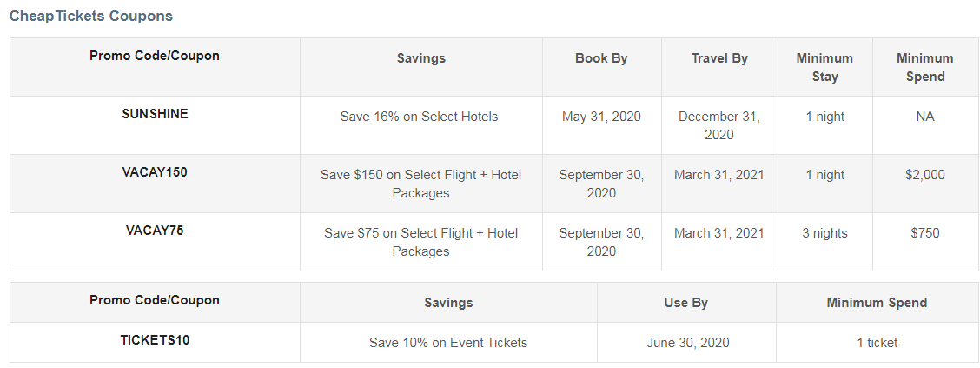Click the Book By column header
The image size is (980, 368).
[x=601, y=58]
